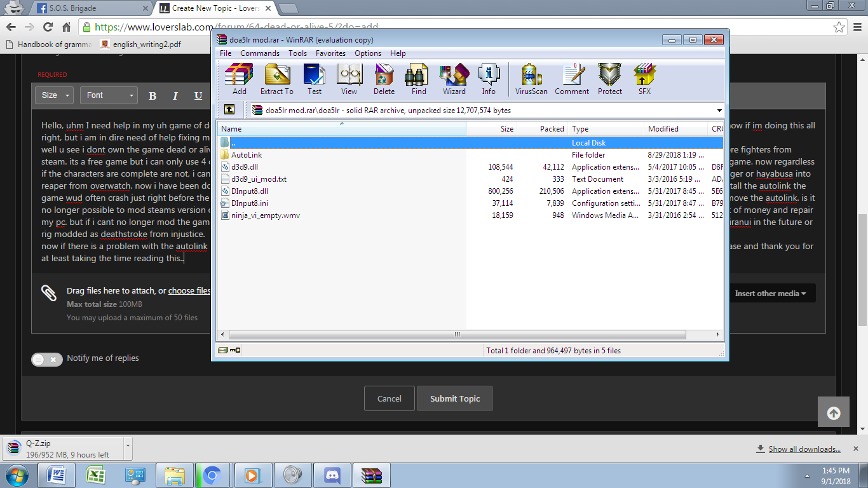Open Insert other media dropdown
This screenshot has width=868, height=488.
point(771,294)
